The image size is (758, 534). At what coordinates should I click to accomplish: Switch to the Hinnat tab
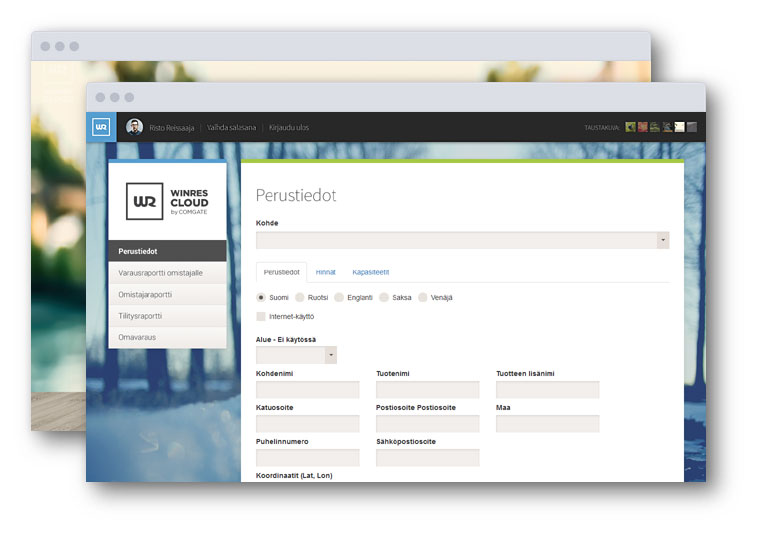point(325,272)
